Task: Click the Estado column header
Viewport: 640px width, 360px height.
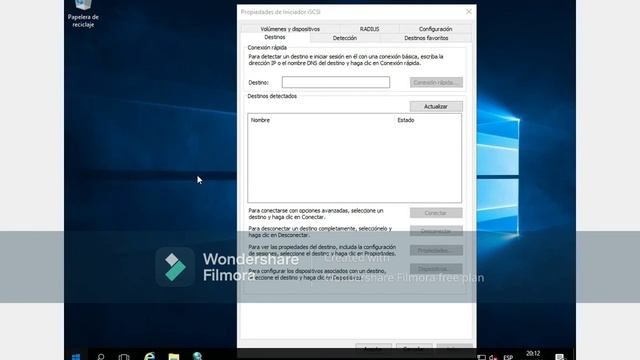Action: tap(428, 120)
